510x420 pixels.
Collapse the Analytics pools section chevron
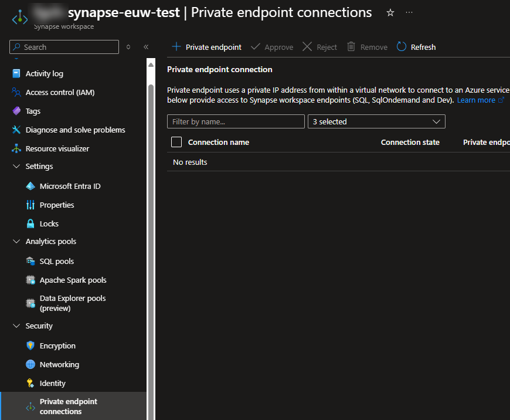pos(16,241)
